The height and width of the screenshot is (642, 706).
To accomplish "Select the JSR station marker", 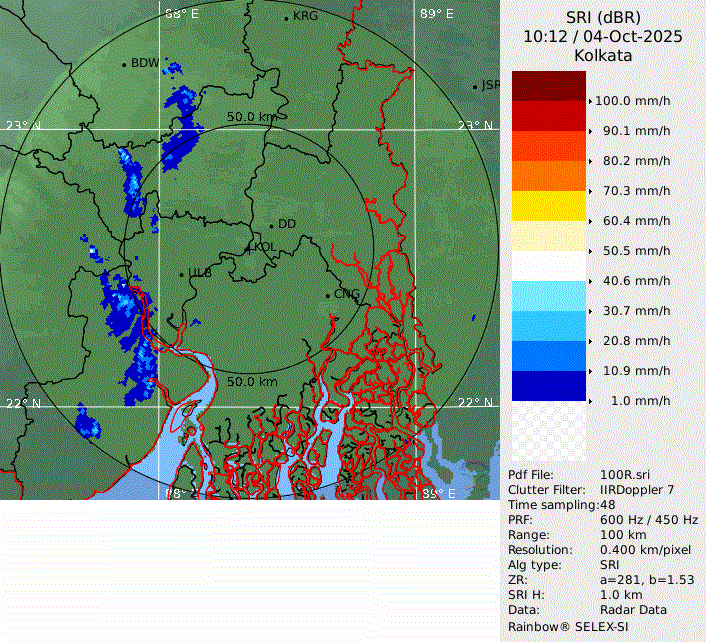I will (x=475, y=87).
